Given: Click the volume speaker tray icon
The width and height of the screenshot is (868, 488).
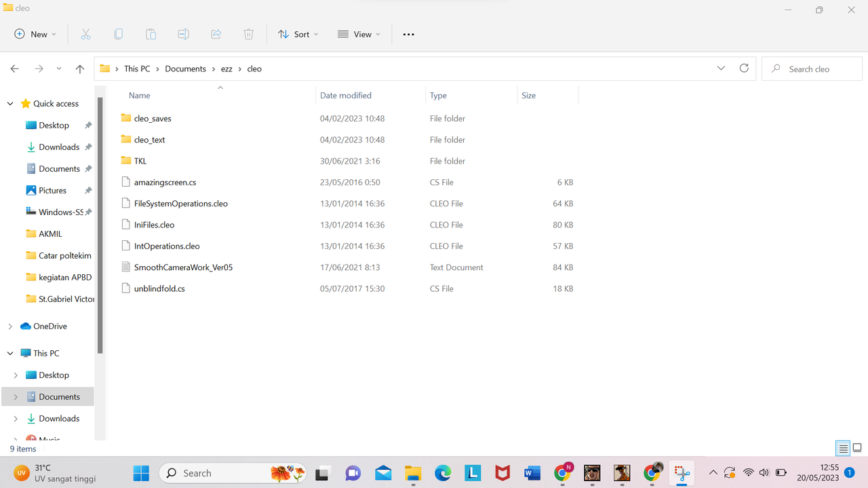Looking at the screenshot, I should [764, 472].
